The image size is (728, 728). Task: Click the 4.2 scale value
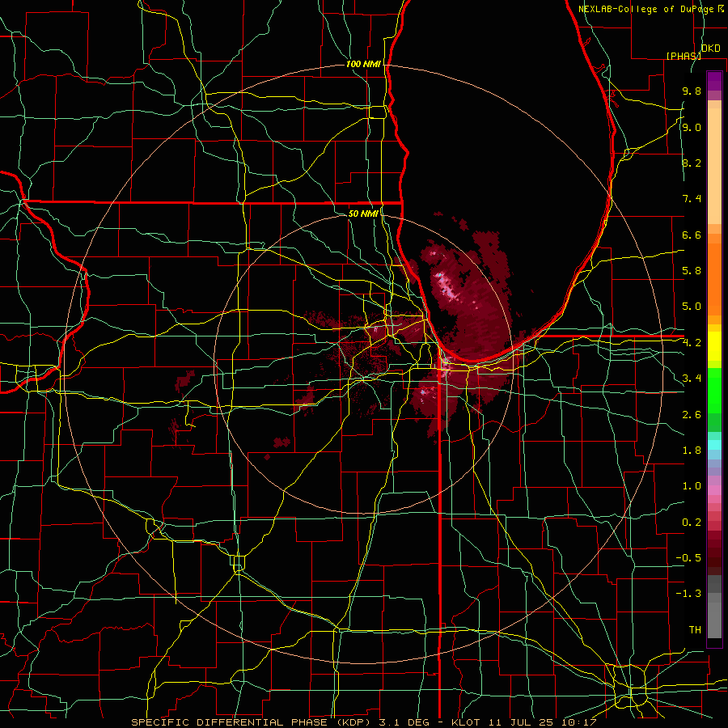692,343
